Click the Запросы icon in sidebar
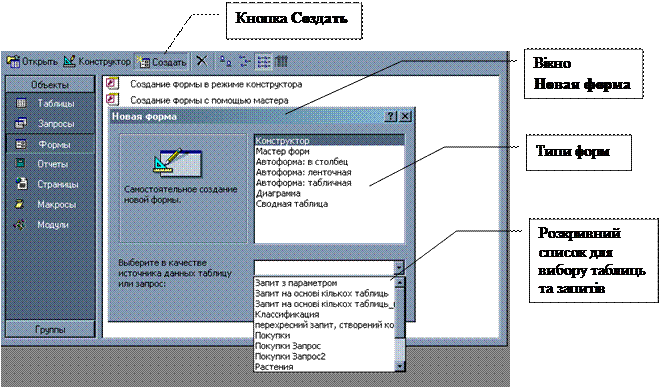The width and height of the screenshot is (661, 387). coord(21,123)
